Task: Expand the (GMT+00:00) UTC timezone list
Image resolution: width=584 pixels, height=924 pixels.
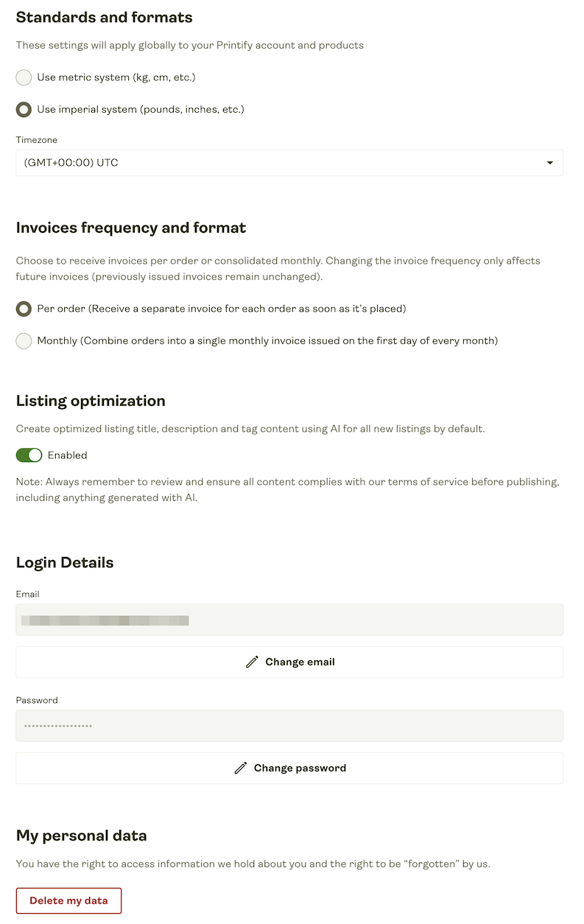Action: [x=289, y=163]
